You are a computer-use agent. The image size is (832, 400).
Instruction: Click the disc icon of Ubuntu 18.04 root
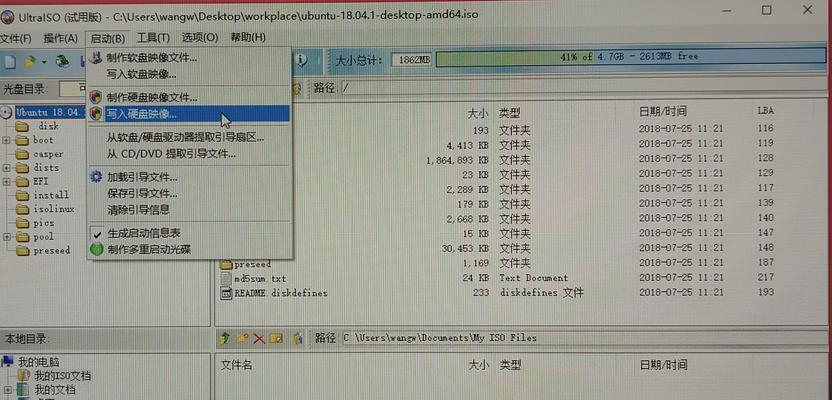click(x=7, y=112)
